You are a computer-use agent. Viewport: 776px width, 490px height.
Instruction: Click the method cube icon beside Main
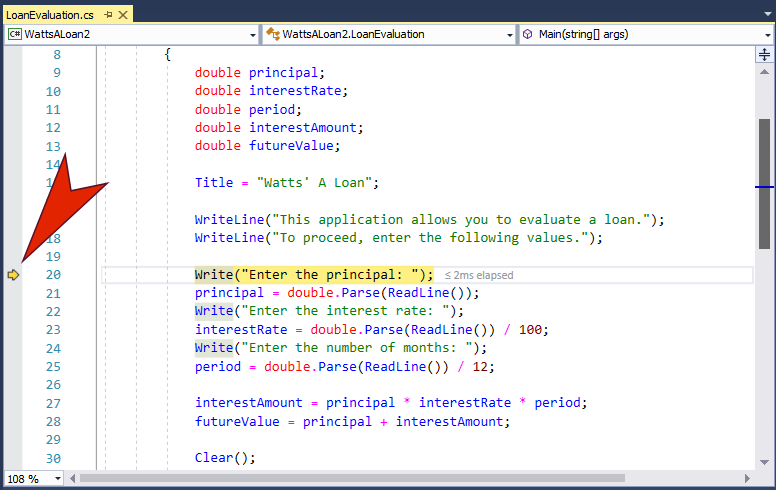(x=528, y=34)
